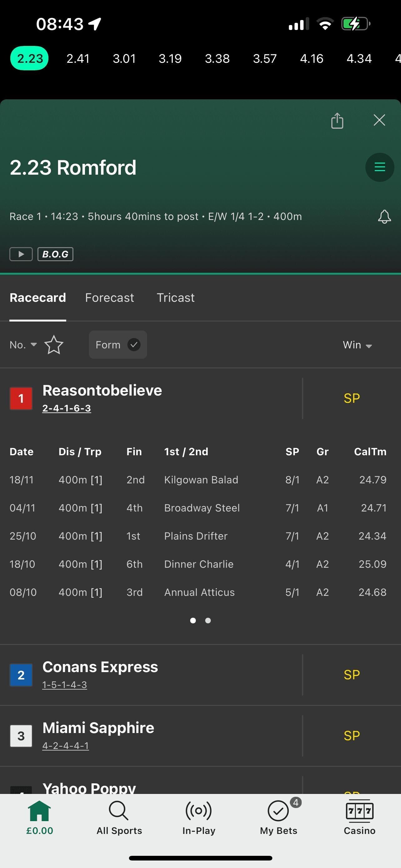This screenshot has width=401, height=868.
Task: Go to second form page dot
Action: tap(208, 620)
